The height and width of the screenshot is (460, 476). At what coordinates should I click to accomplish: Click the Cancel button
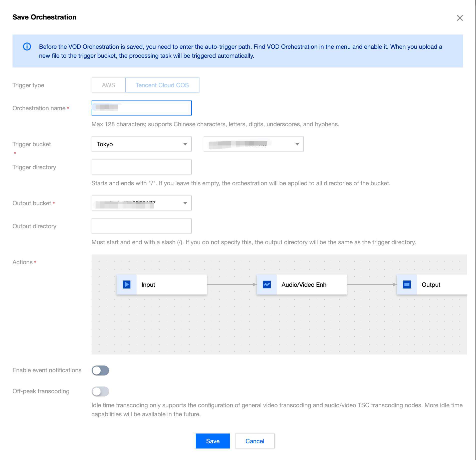pos(255,441)
